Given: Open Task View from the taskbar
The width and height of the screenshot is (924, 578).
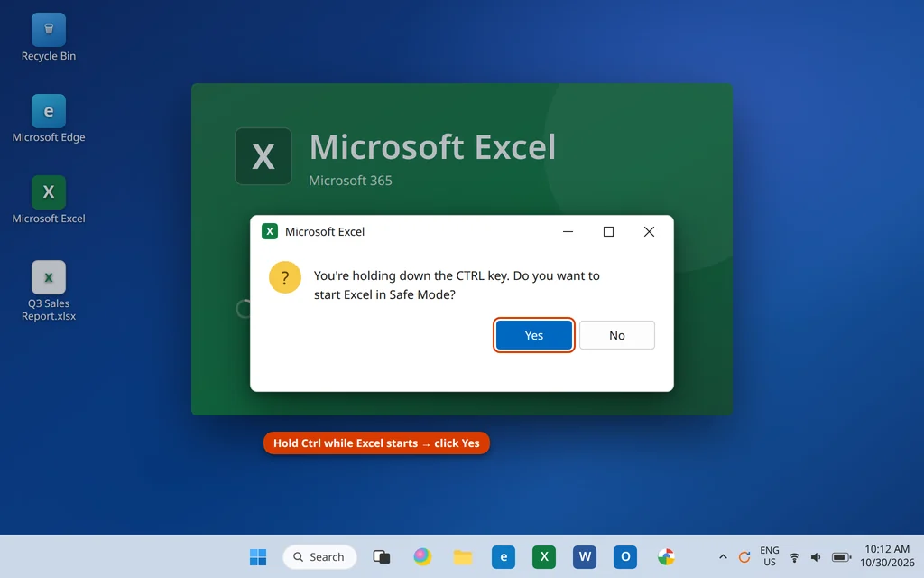Looking at the screenshot, I should point(382,556).
